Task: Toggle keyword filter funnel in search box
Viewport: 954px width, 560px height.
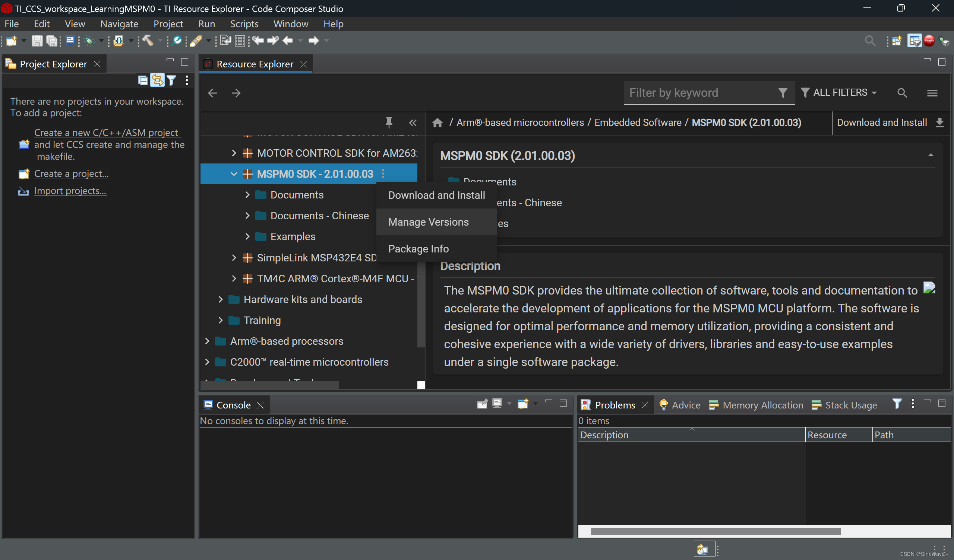Action: 783,93
